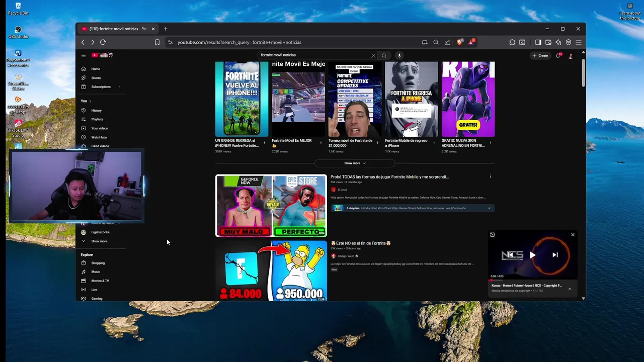Reload the page in browser toolbar
Image resolution: width=644 pixels, height=362 pixels.
pos(103,42)
